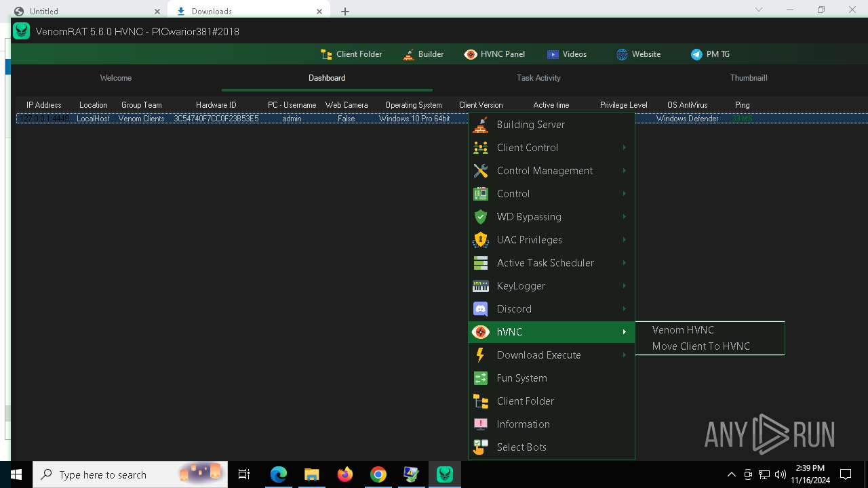Switch to the Welcome tab

pyautogui.click(x=116, y=78)
